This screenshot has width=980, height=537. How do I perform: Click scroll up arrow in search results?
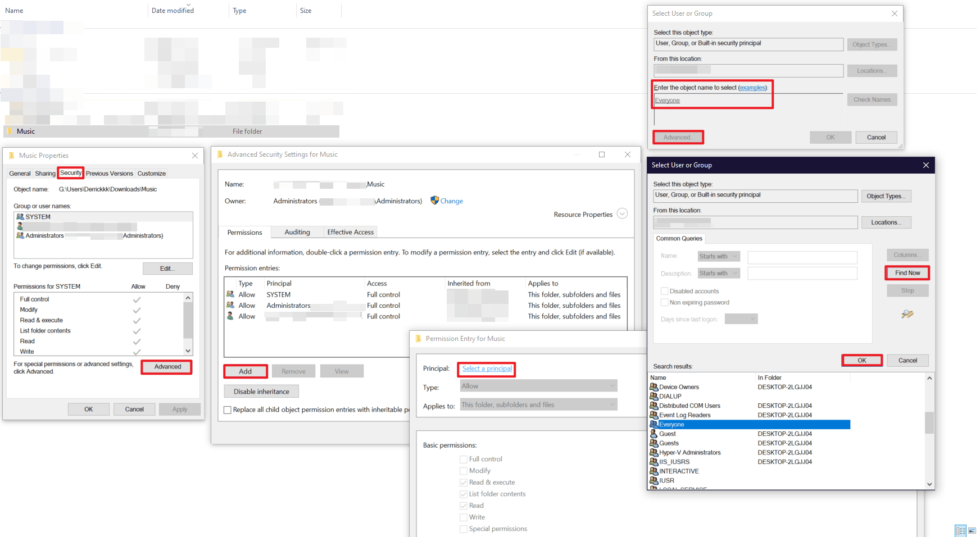pos(929,378)
